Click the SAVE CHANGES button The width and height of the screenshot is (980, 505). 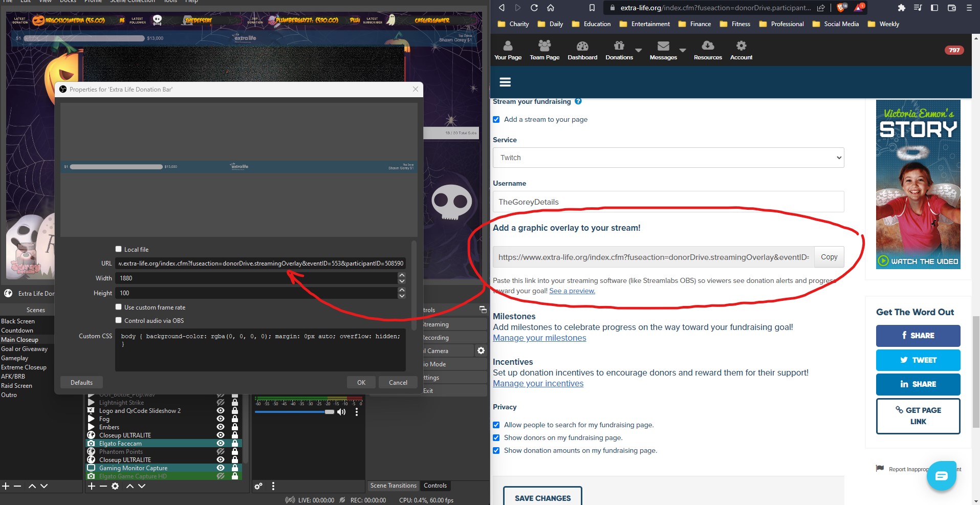(542, 497)
